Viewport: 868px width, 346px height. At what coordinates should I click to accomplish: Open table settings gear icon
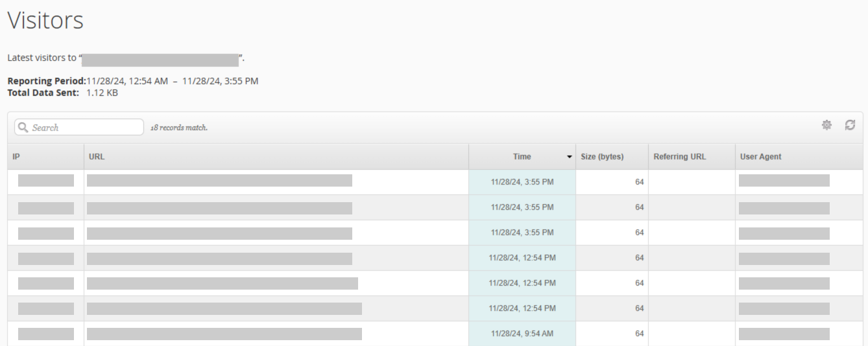(826, 125)
